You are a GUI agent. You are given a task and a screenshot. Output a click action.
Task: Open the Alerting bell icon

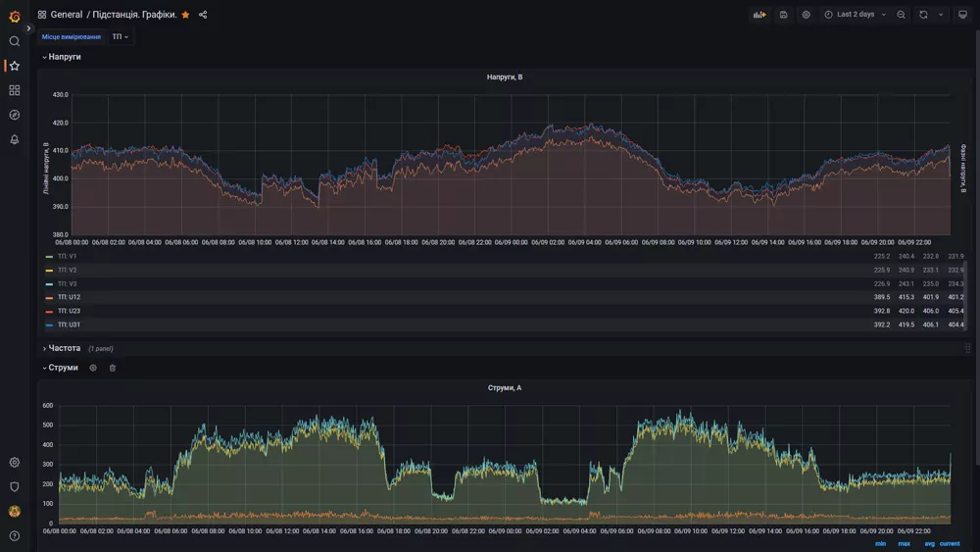15,139
